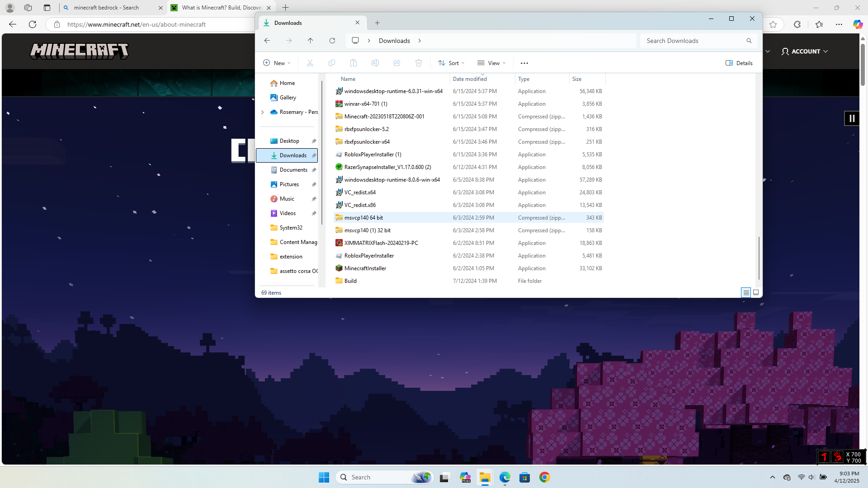Switch to details list view layout icon

point(746,293)
